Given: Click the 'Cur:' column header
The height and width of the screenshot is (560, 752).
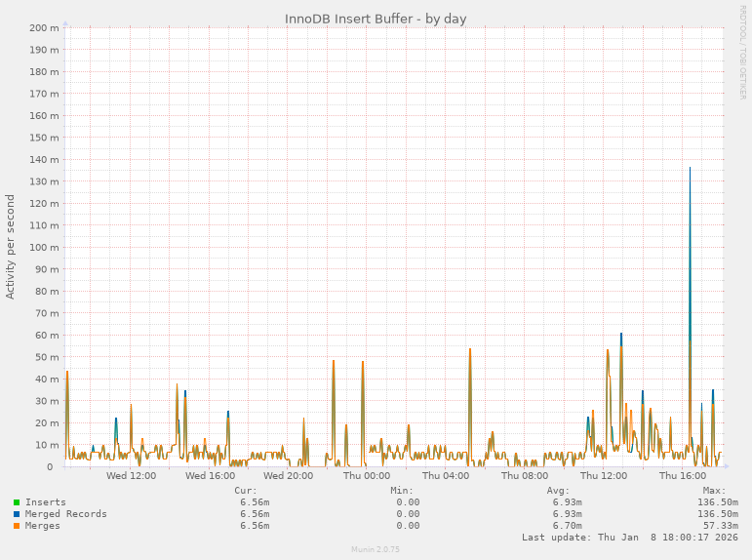Looking at the screenshot, I should pyautogui.click(x=246, y=491).
